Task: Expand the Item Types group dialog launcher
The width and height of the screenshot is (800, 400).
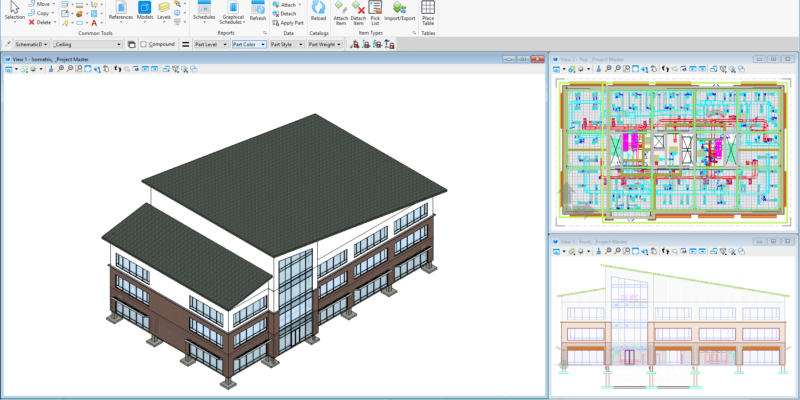Action: pos(414,33)
